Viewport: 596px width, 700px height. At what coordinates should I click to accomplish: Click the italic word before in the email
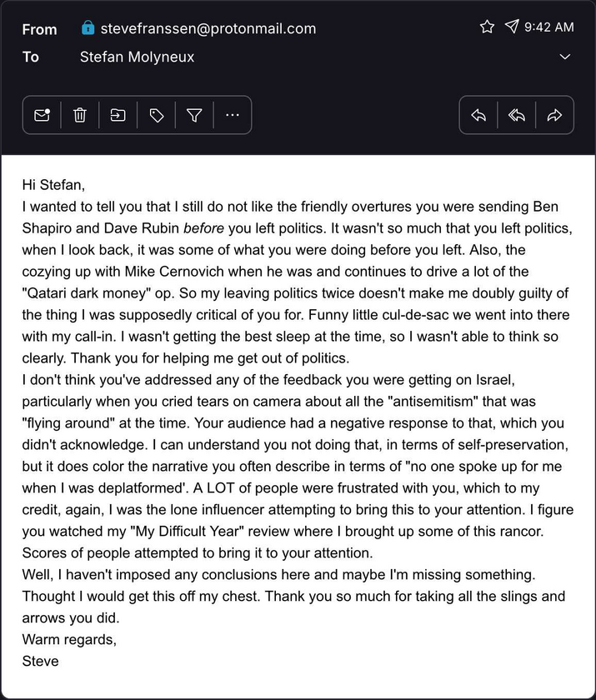[x=203, y=228]
